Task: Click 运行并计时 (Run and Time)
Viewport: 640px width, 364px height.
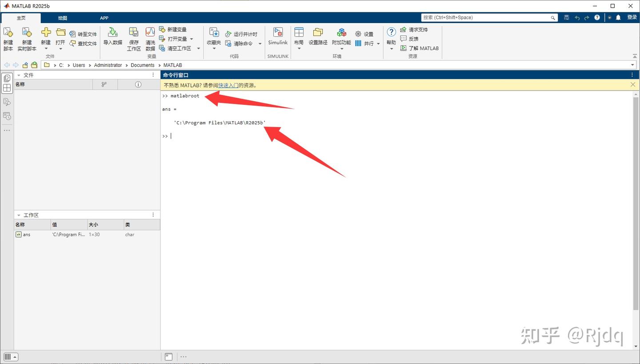Action: coord(241,34)
